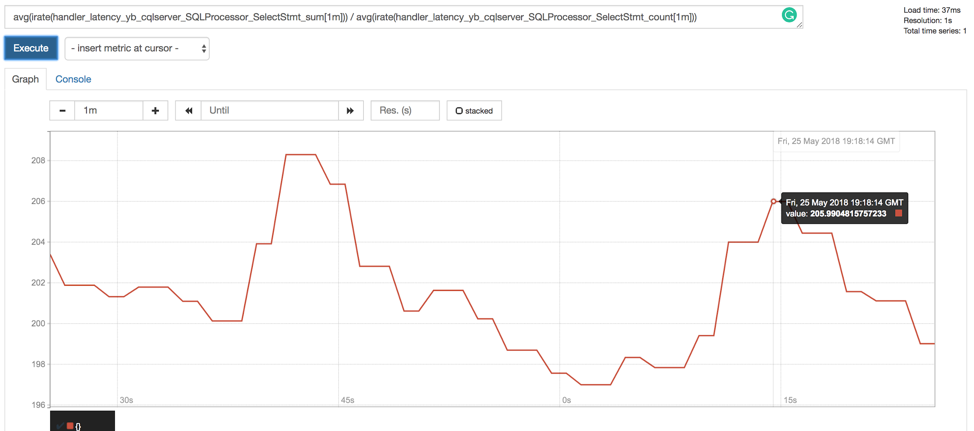Image resolution: width=974 pixels, height=431 pixels.
Task: Click the Until end-time input field
Action: click(x=269, y=111)
